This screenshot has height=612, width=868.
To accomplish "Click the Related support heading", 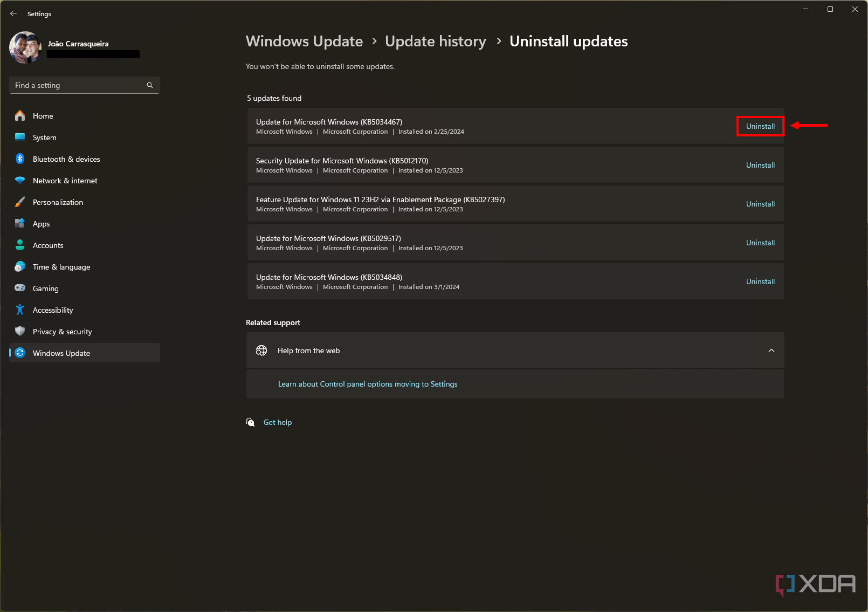I will (x=273, y=322).
